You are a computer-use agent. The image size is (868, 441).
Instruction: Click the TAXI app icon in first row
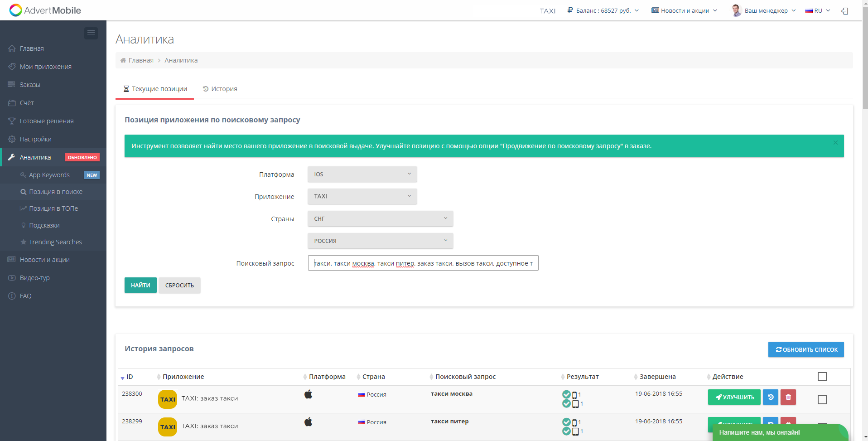168,399
